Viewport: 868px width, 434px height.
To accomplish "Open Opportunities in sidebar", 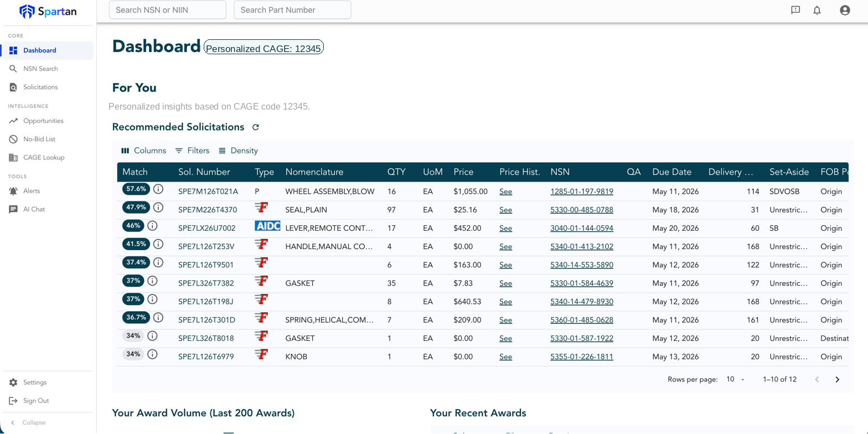I will [48, 121].
